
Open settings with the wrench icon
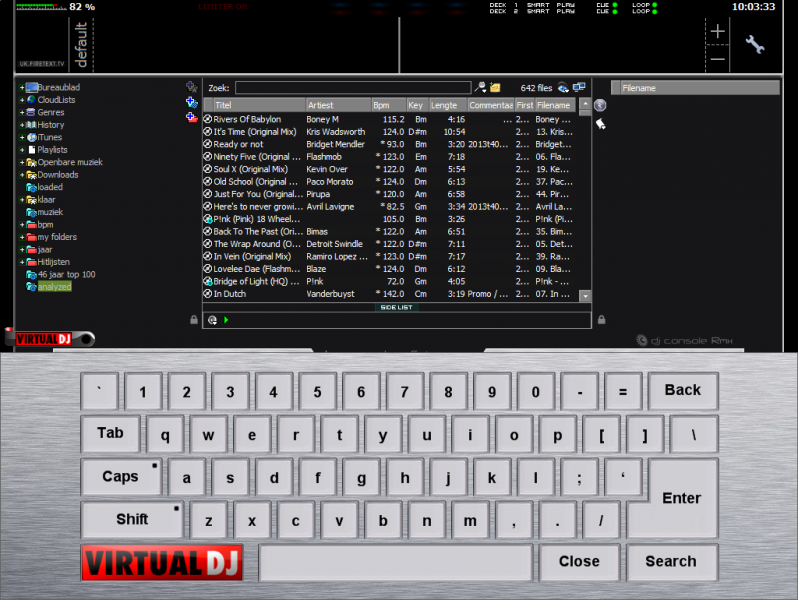pyautogui.click(x=755, y=44)
